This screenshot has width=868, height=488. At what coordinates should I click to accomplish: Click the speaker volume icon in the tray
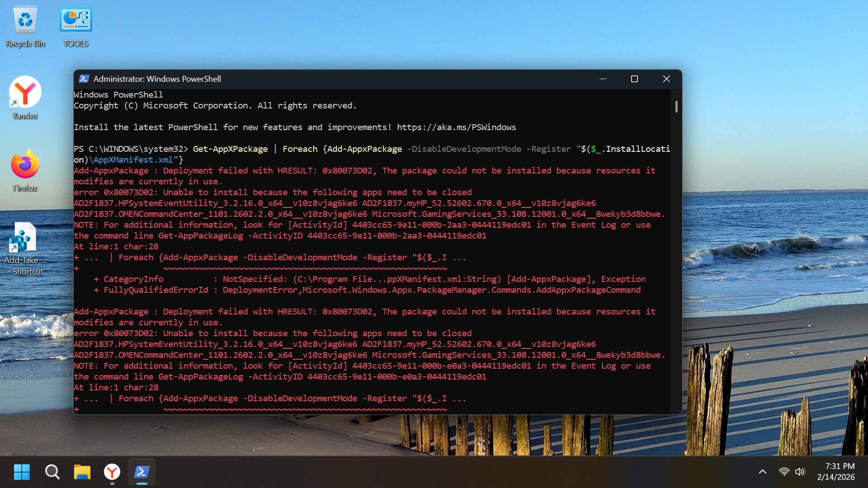800,472
